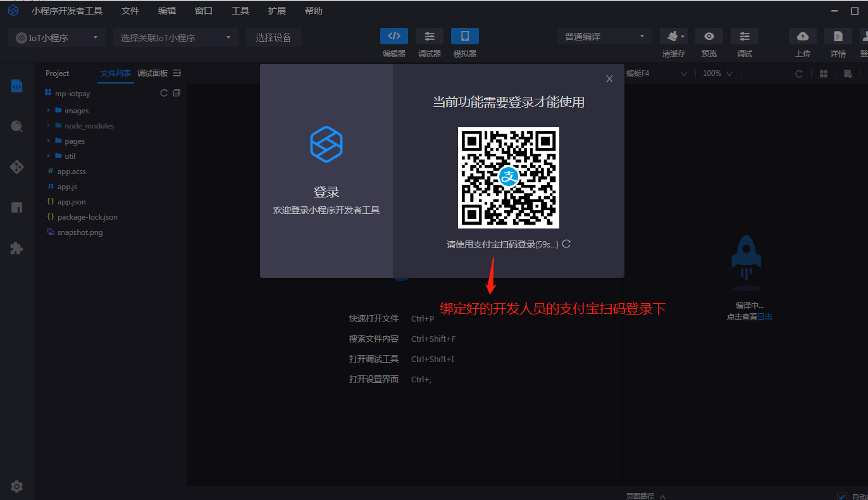The width and height of the screenshot is (868, 500).
Task: Click the editor (编辑器) code icon
Action: [x=394, y=36]
